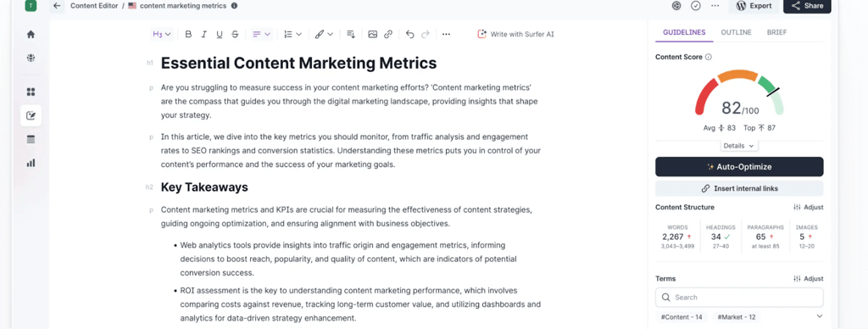Toggle underline formatting
Screen dimensions: 868x329
(x=220, y=34)
